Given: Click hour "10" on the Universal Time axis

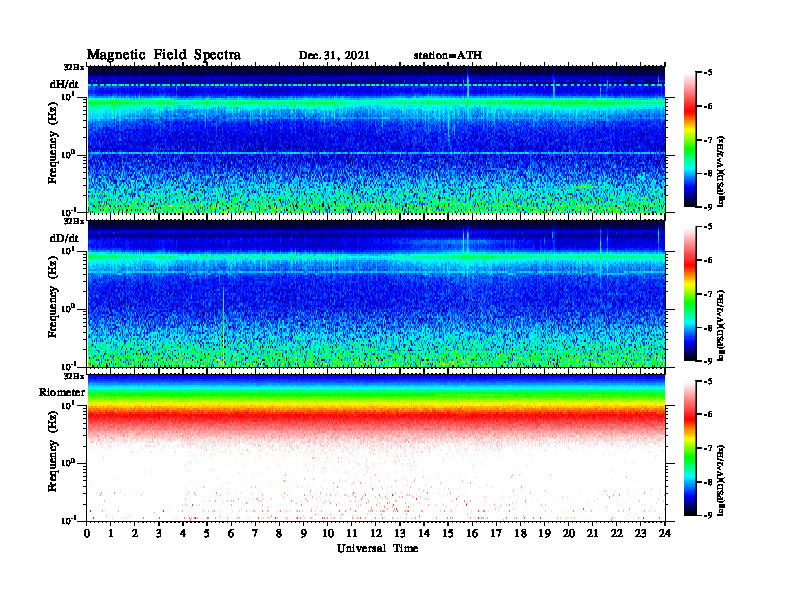Looking at the screenshot, I should pos(328,534).
